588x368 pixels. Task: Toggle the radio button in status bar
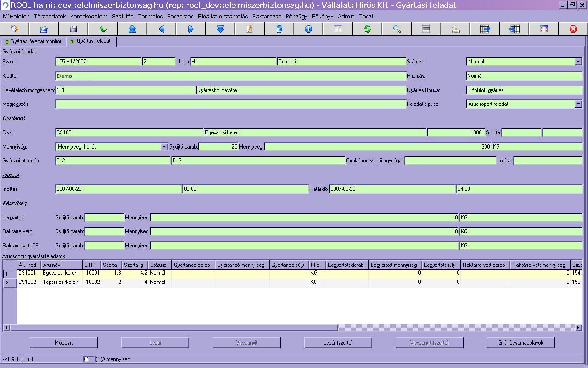(86, 359)
